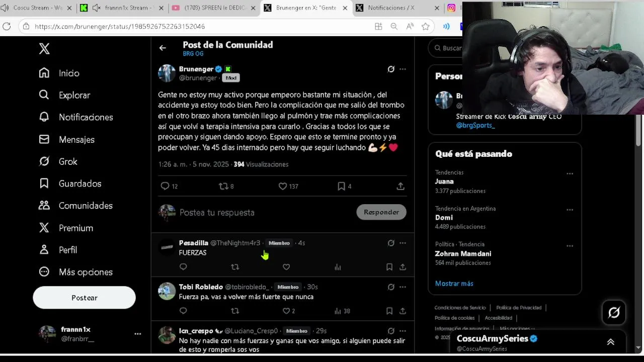This screenshot has height=362, width=644.
Task: Reload the page with the browser refresh icon
Action: coord(7,26)
